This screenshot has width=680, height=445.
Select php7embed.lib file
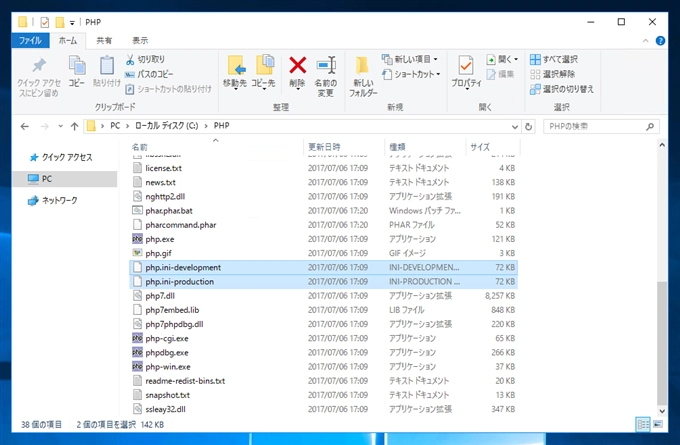coord(323,310)
